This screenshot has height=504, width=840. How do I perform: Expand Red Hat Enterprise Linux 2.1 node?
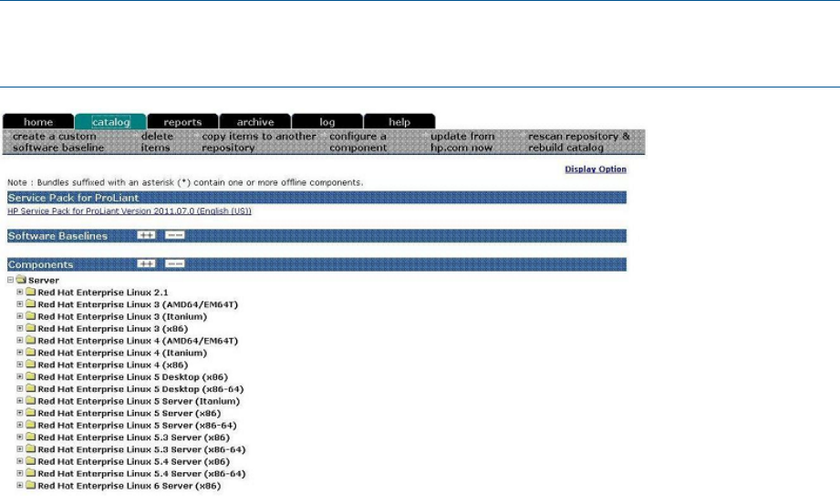20,292
